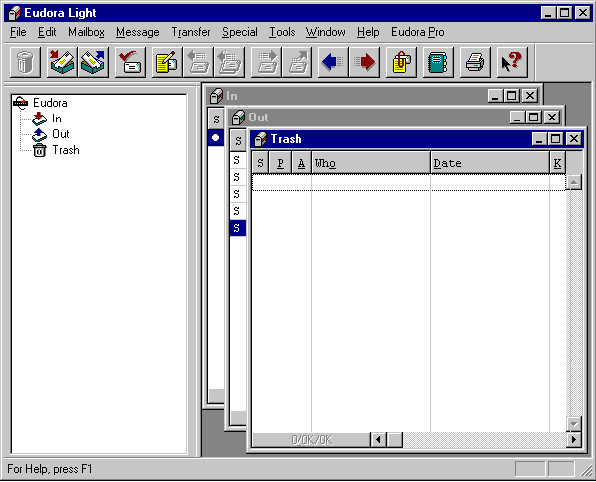Select the highlighted S row in Out window

click(238, 228)
